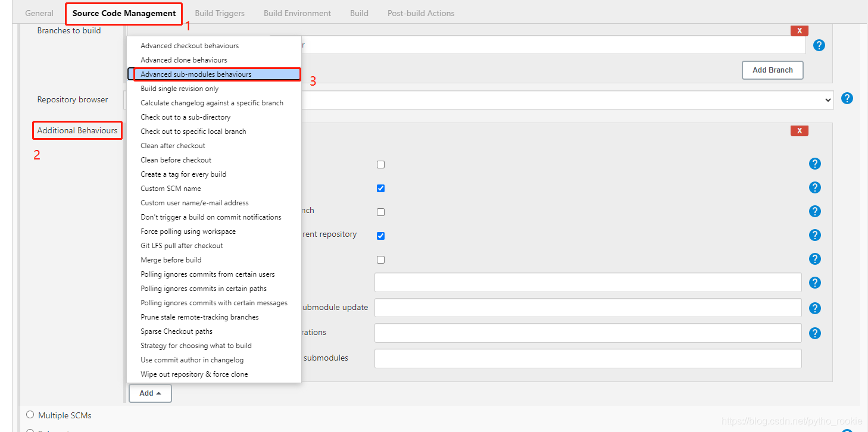Open the Post-build Actions tab

[421, 13]
